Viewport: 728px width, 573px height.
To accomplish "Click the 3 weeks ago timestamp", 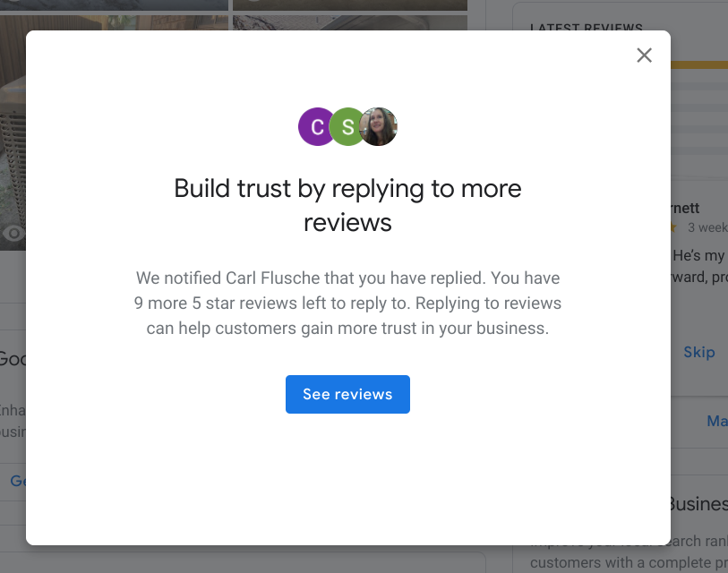I will click(707, 227).
